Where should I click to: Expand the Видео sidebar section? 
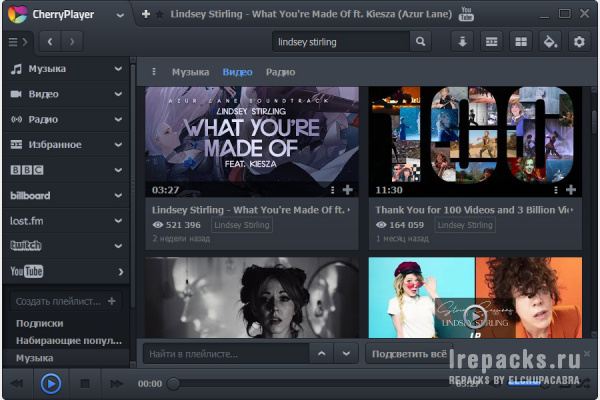tap(118, 94)
